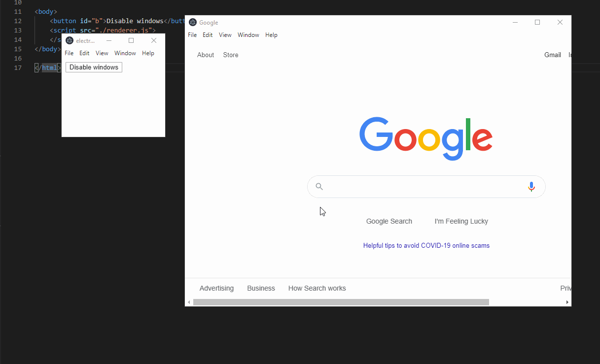Open View menu in small electron window

(102, 53)
